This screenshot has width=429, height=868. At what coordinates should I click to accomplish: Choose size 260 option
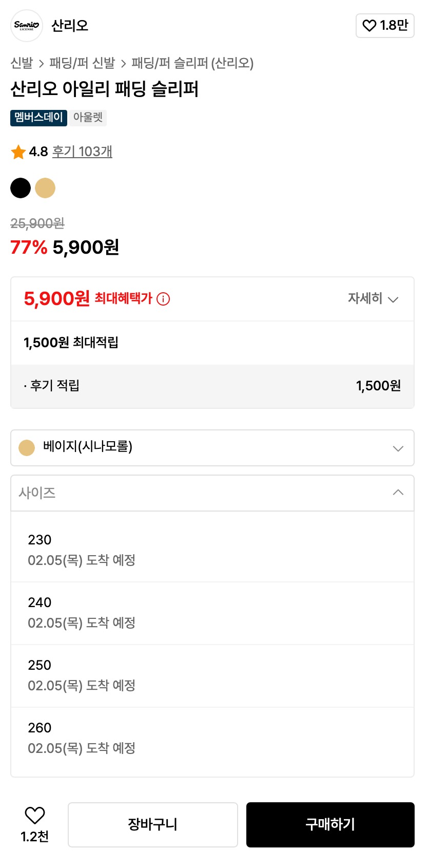coord(212,738)
